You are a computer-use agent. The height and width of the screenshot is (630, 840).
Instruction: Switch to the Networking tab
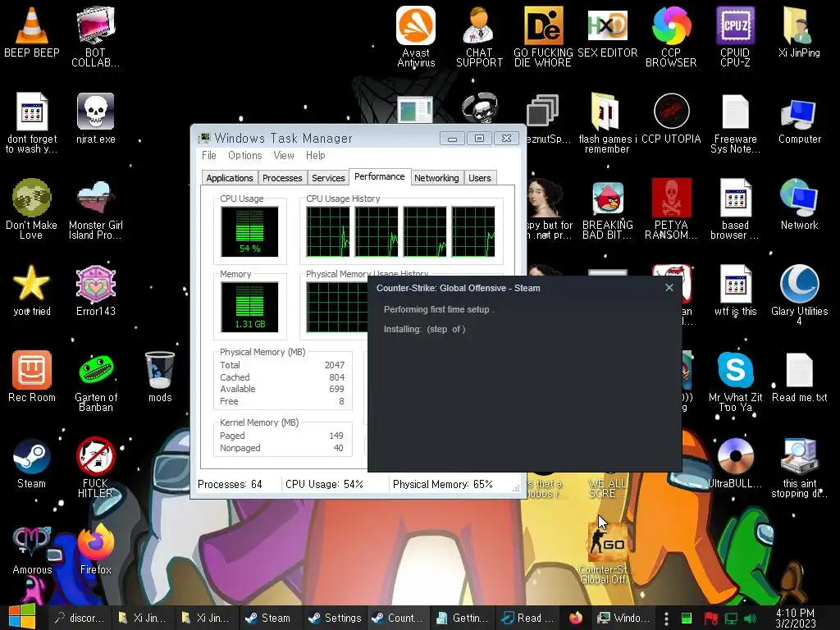point(436,178)
